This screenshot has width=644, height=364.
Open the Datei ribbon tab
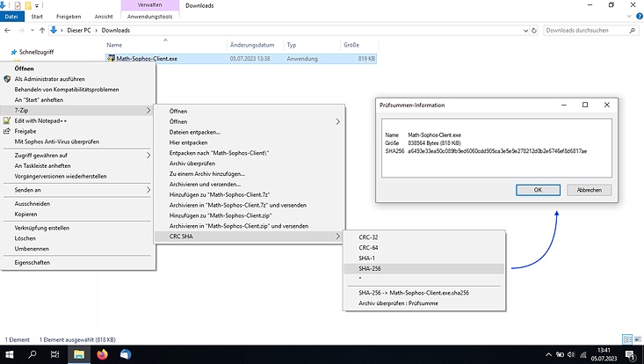11,17
